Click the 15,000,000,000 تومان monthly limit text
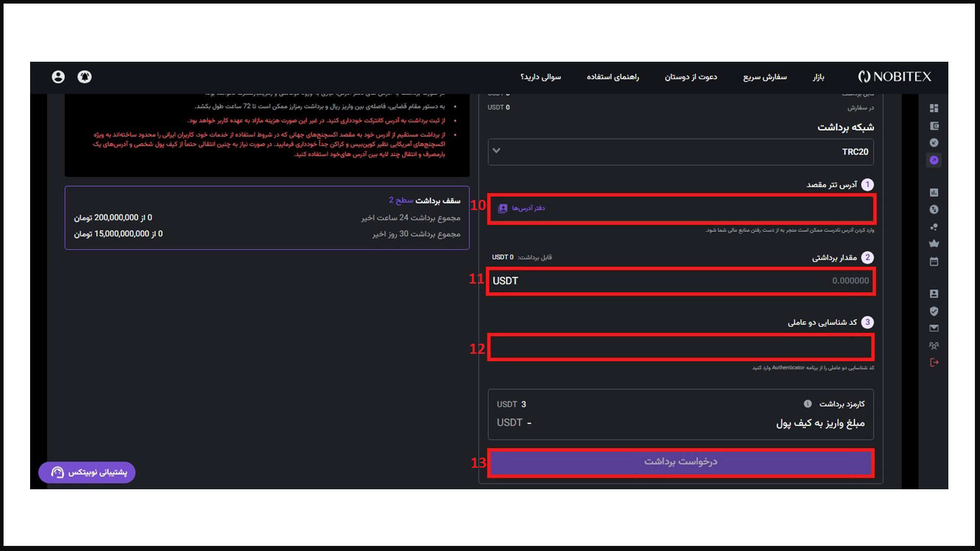 pos(118,234)
